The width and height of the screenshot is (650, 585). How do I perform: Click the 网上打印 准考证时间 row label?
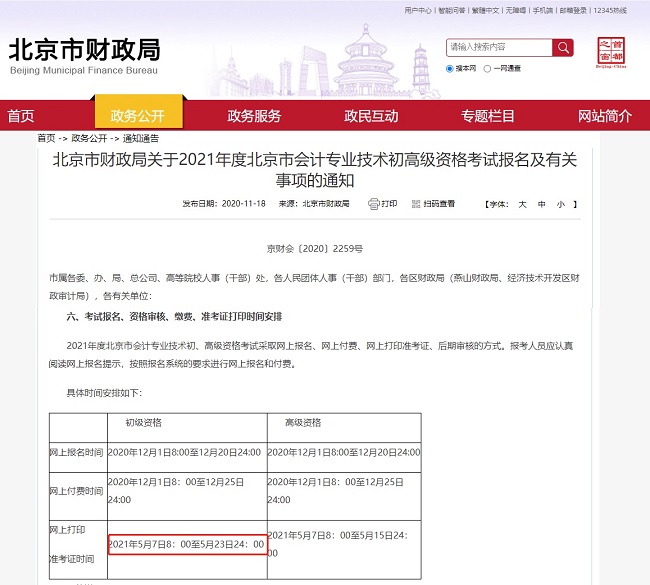(71, 544)
